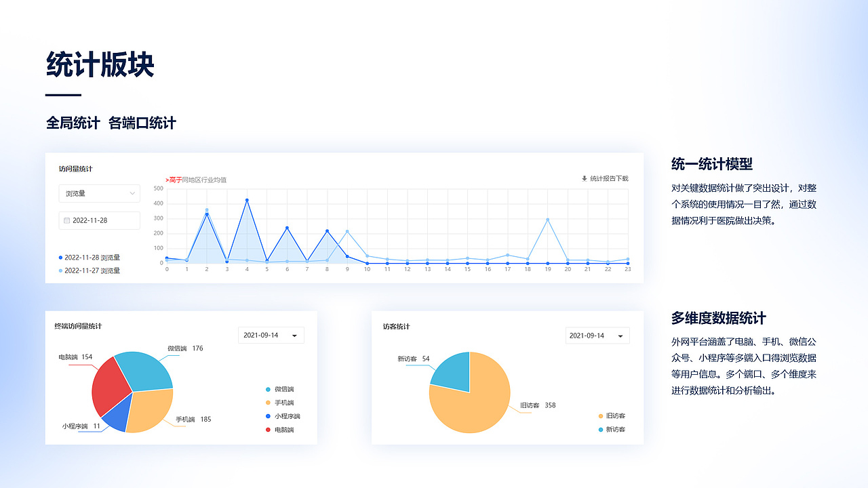Toggle the 微信端 legend marker
The width and height of the screenshot is (868, 488).
(268, 389)
